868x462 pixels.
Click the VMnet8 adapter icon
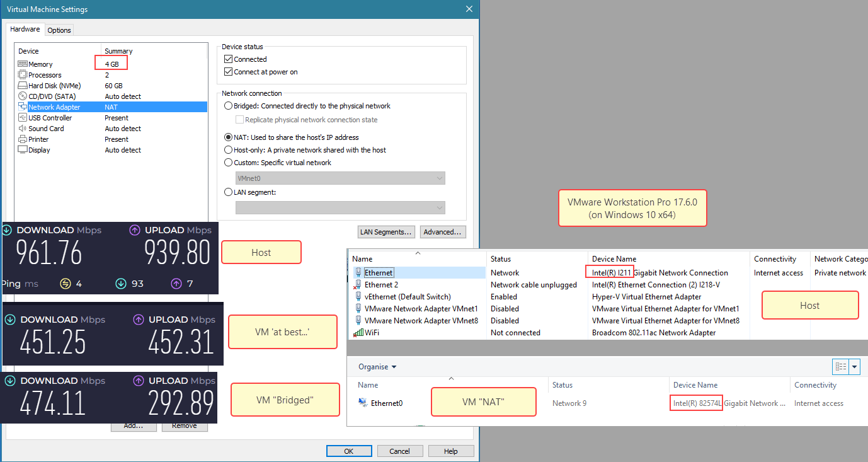point(358,321)
